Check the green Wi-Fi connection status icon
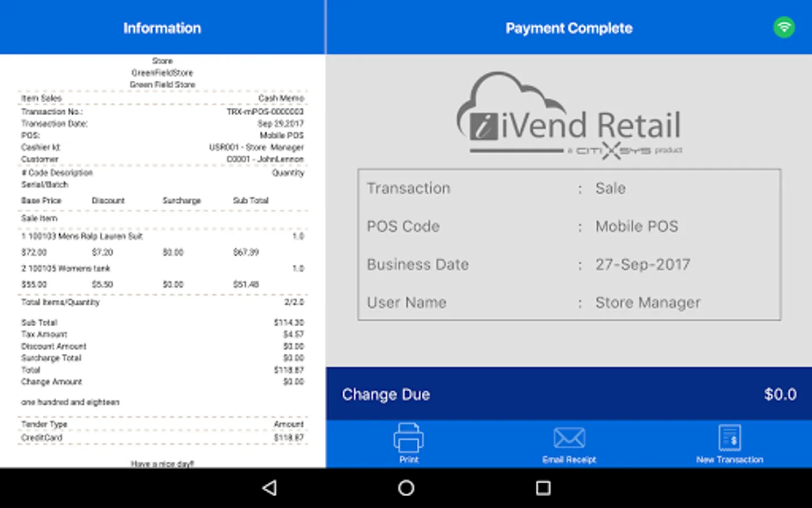This screenshot has width=812, height=508. [x=784, y=27]
